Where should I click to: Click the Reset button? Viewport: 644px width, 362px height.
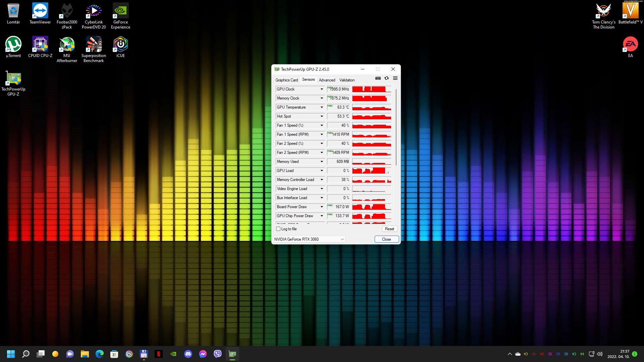tap(389, 229)
